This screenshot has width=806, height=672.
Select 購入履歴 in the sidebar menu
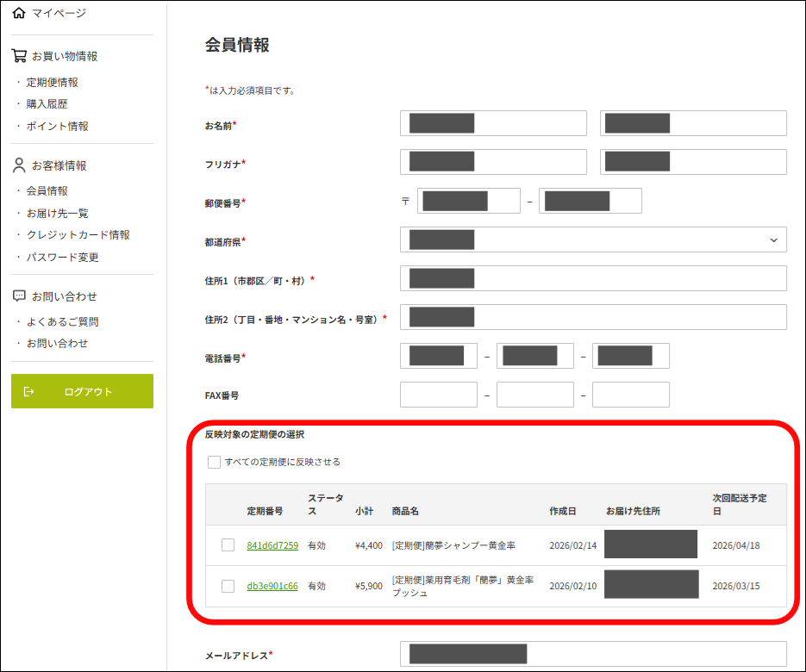point(45,103)
